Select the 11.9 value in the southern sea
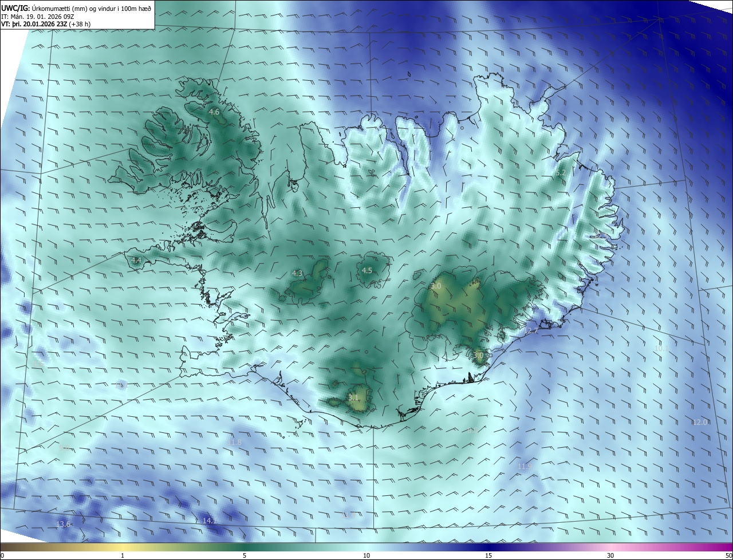This screenshot has width=733, height=560. click(525, 467)
